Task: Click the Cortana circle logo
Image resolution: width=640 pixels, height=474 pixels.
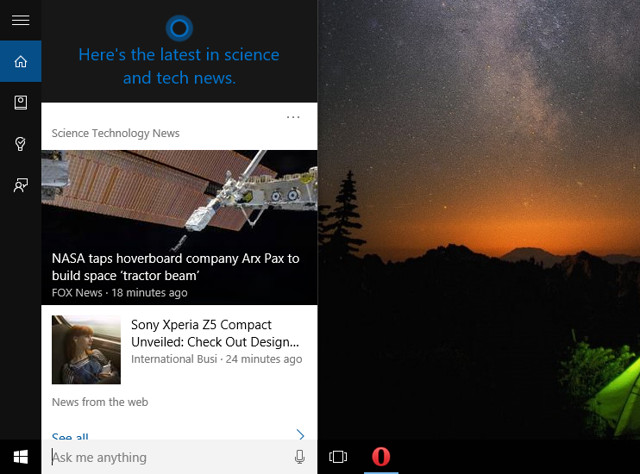Action: pos(179,28)
